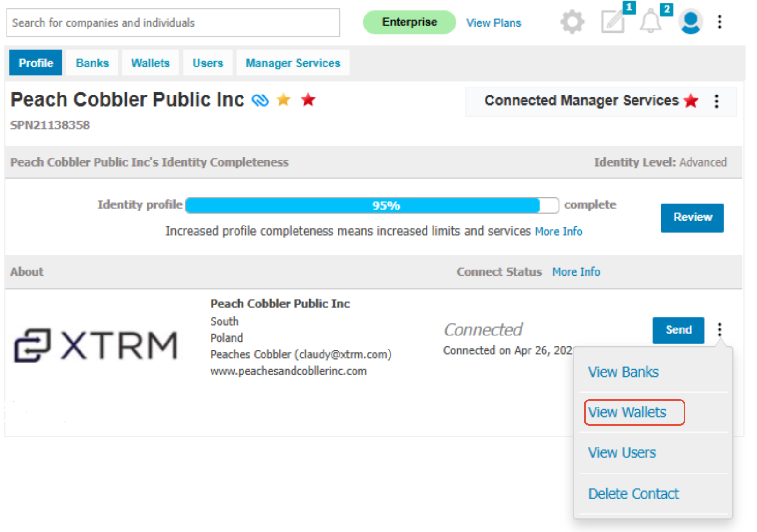This screenshot has width=757, height=532.
Task: Click the SPN21138358 account number
Action: tap(50, 125)
